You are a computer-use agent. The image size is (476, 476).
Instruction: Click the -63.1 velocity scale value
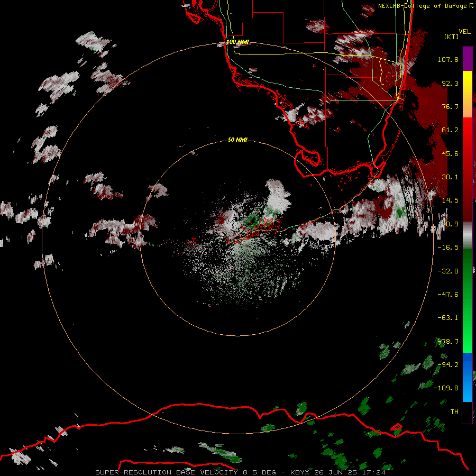pos(448,318)
